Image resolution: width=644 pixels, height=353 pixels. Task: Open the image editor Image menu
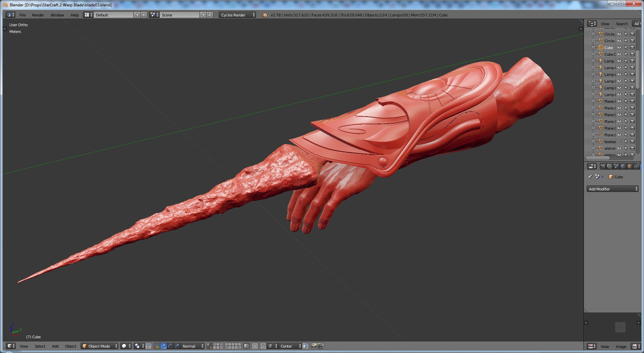point(621,346)
